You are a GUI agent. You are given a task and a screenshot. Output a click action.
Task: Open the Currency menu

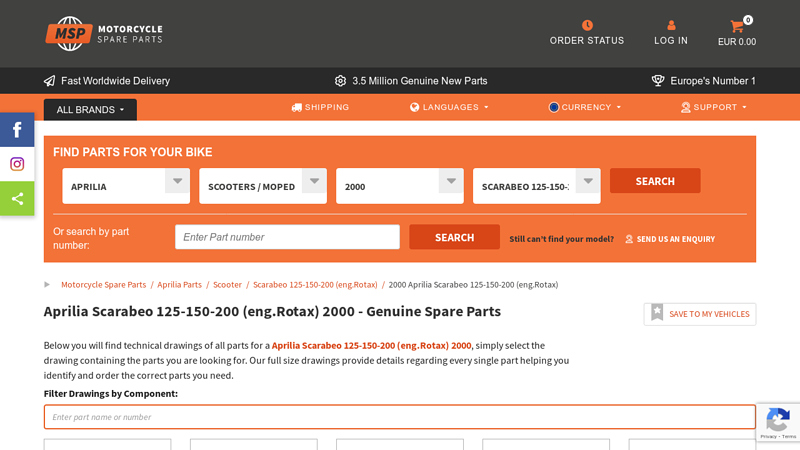point(585,107)
